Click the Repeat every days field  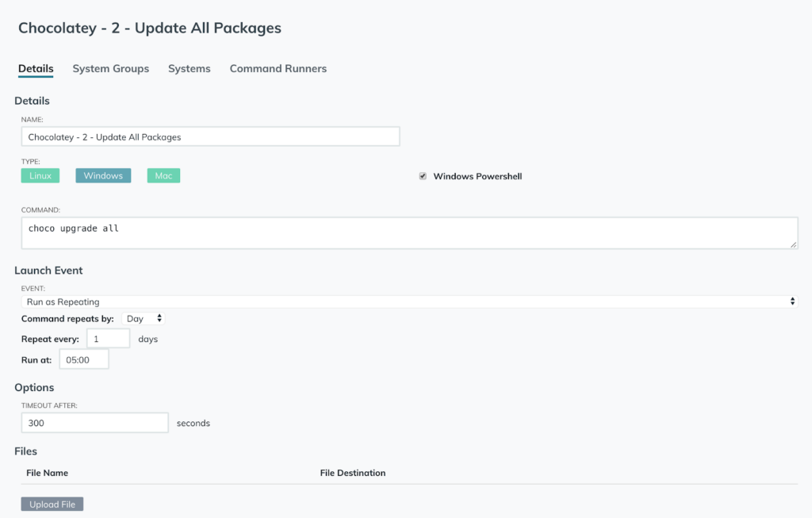click(x=107, y=339)
